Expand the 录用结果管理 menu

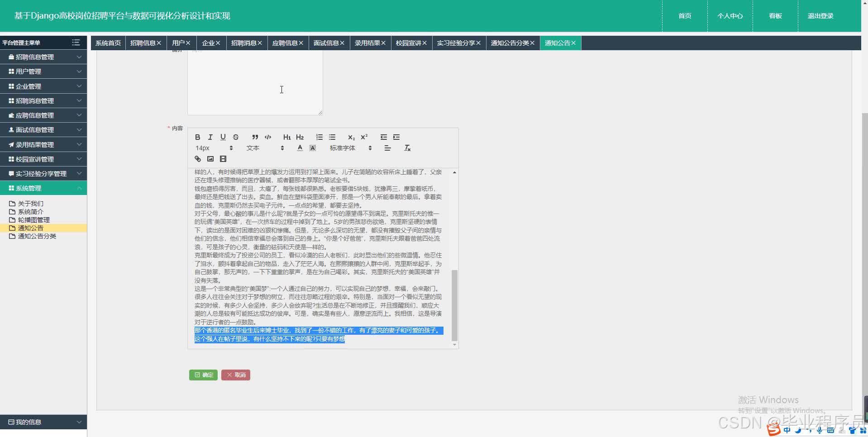pos(43,144)
